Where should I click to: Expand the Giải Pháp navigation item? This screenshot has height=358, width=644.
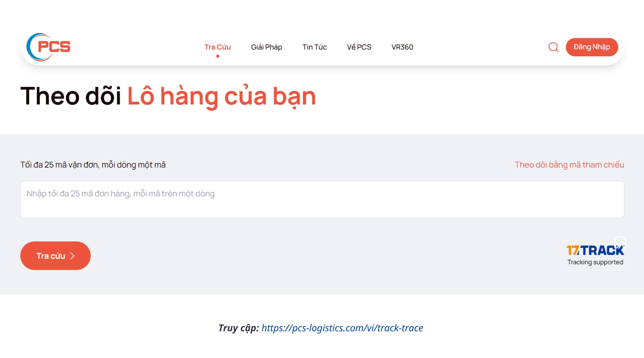(x=266, y=47)
